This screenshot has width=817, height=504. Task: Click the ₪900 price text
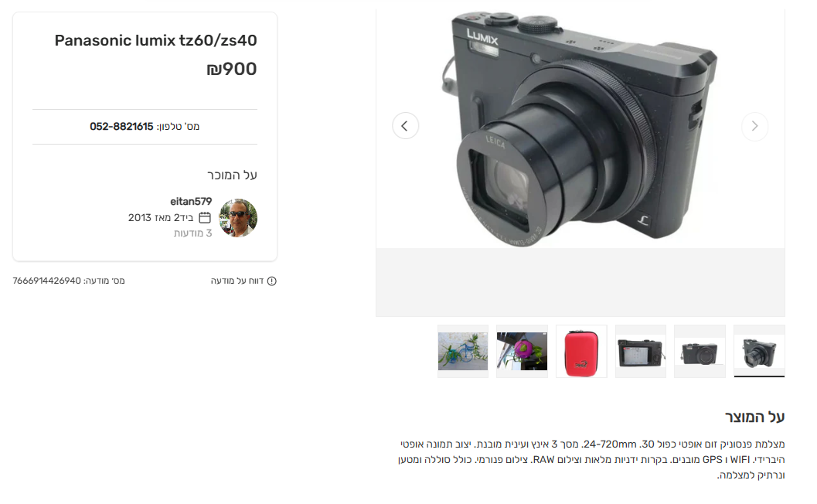click(x=232, y=69)
